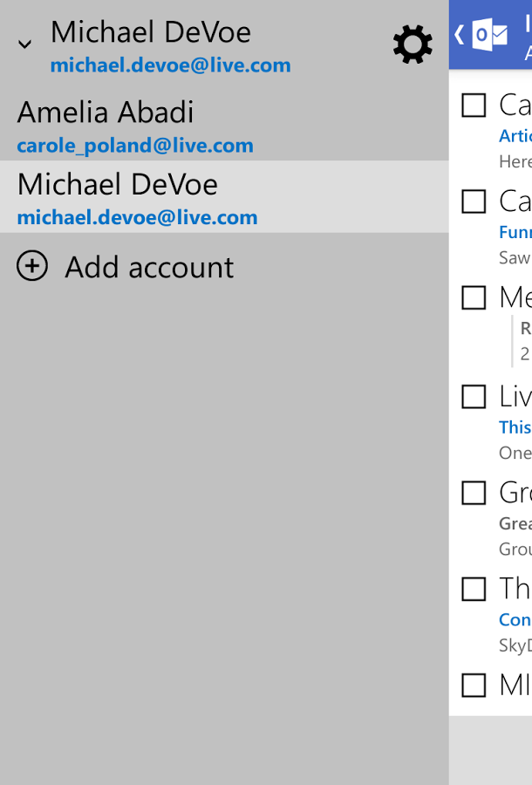Click Add account label

coord(149,267)
